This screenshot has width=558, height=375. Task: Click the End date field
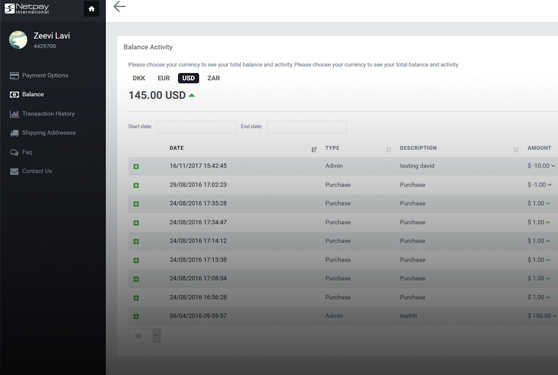(x=306, y=127)
